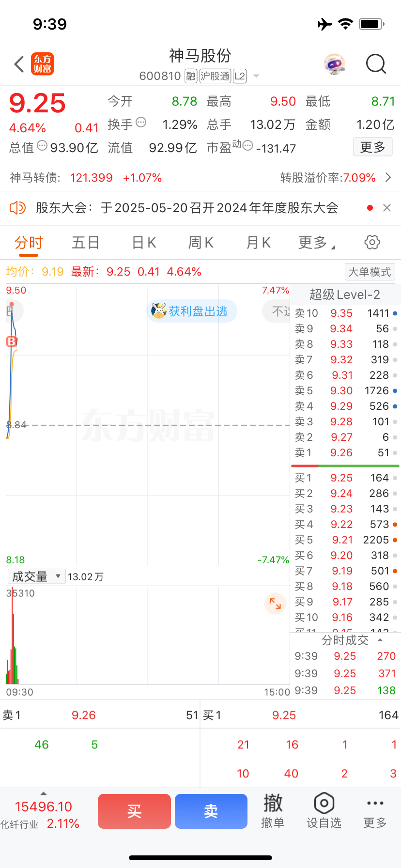Show 更多 quote details
The width and height of the screenshot is (401, 868).
[x=372, y=147]
